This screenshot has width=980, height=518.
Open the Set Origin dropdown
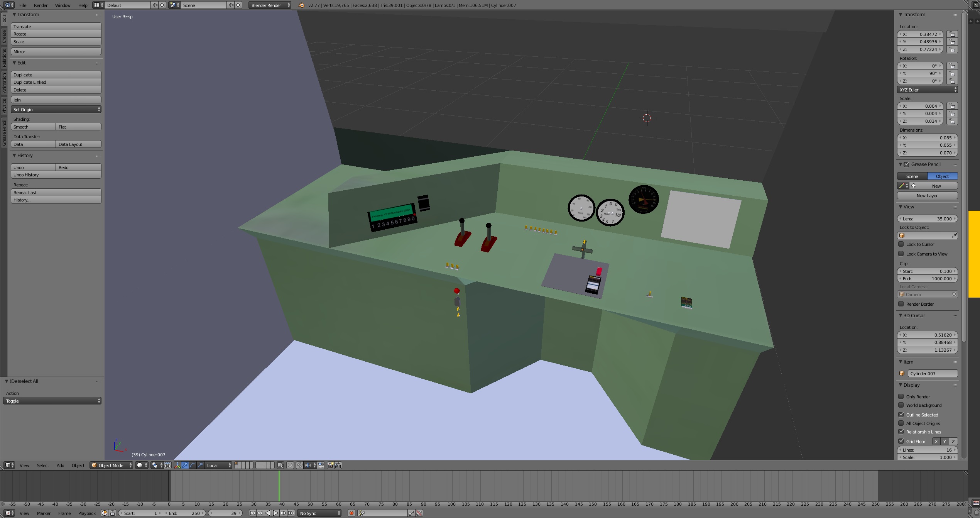coord(56,110)
